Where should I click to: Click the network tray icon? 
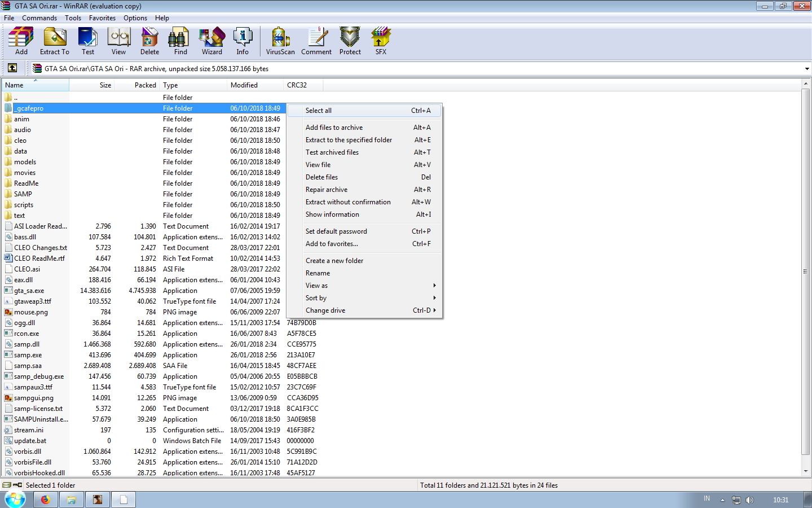pyautogui.click(x=736, y=500)
